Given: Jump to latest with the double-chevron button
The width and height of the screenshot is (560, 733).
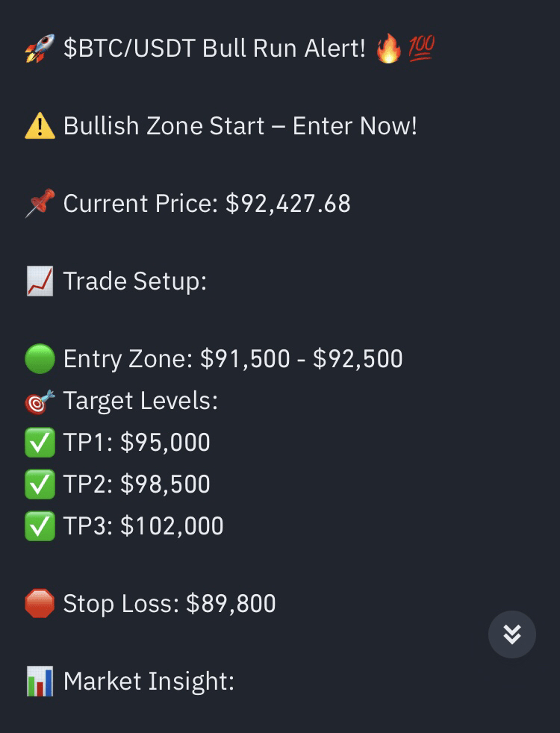Looking at the screenshot, I should (512, 634).
